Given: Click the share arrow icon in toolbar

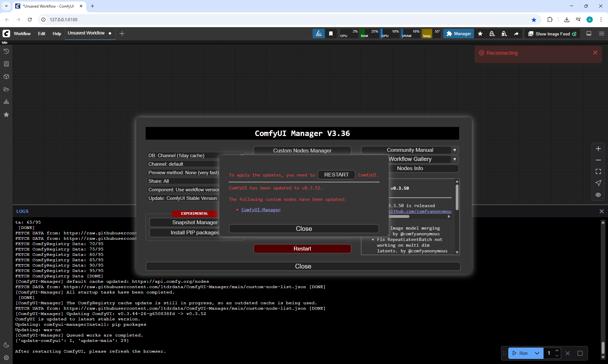Looking at the screenshot, I should [516, 34].
